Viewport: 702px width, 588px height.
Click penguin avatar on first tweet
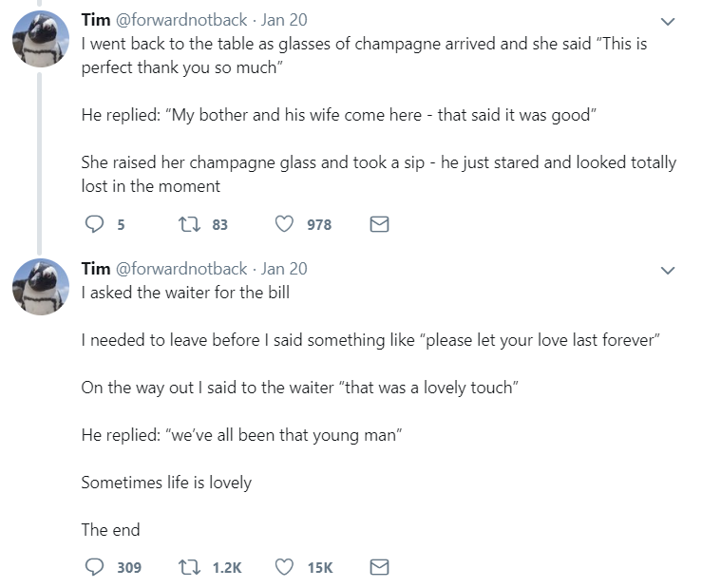coord(39,43)
